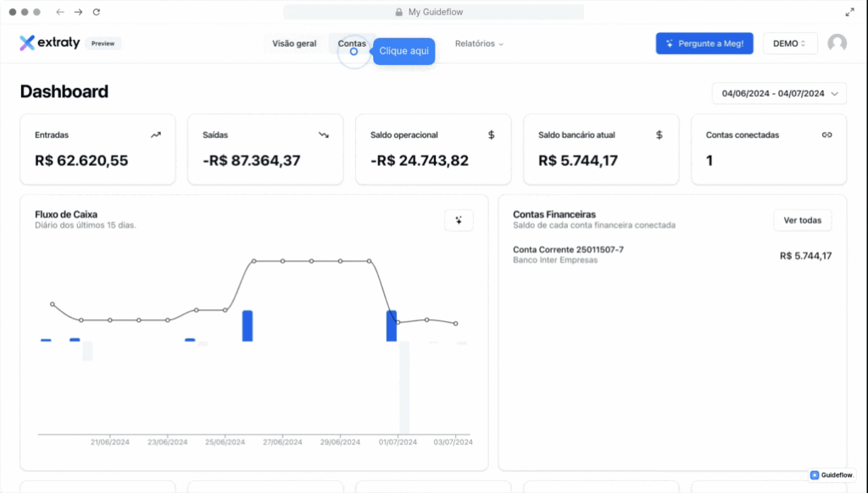
Task: Open the DEMO workspace selector
Action: (789, 43)
